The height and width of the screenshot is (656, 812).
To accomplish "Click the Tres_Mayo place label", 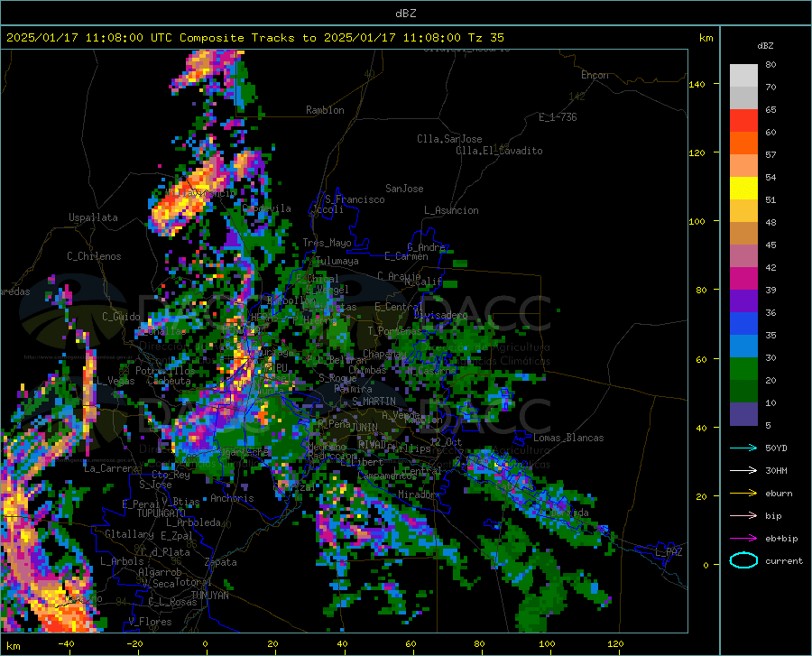I will tap(327, 243).
